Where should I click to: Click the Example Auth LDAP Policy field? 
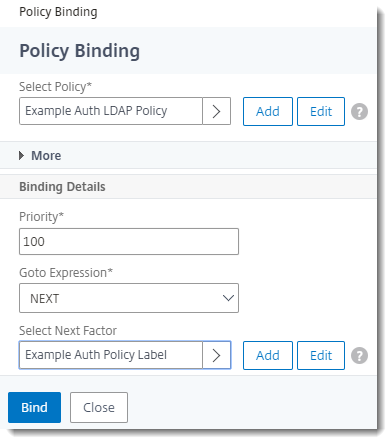pos(111,111)
